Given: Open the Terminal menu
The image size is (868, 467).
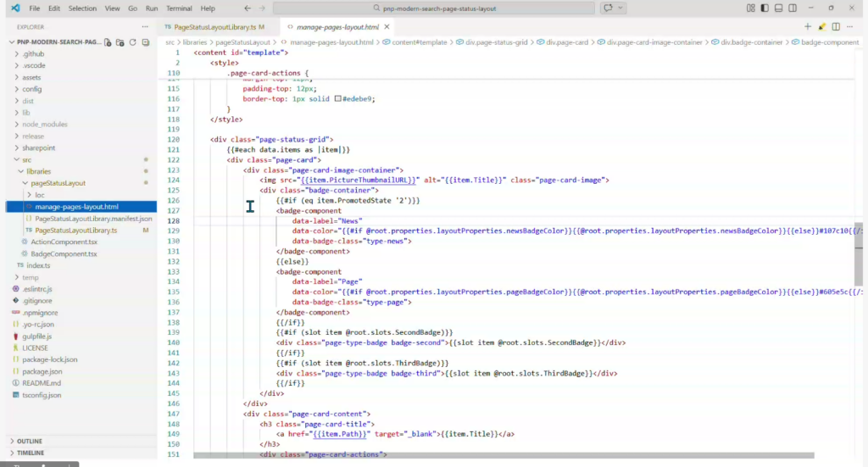Looking at the screenshot, I should pyautogui.click(x=179, y=8).
